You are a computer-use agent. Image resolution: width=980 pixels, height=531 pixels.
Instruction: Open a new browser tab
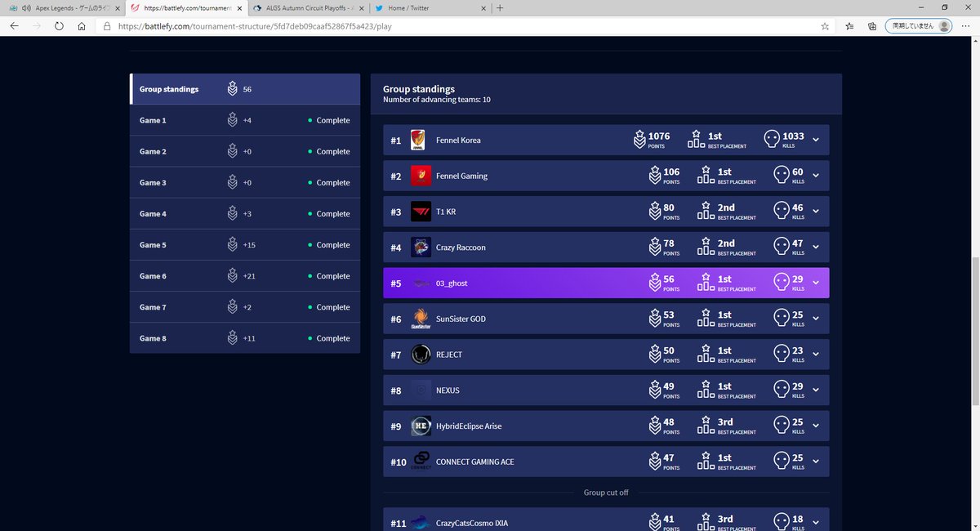(x=500, y=8)
